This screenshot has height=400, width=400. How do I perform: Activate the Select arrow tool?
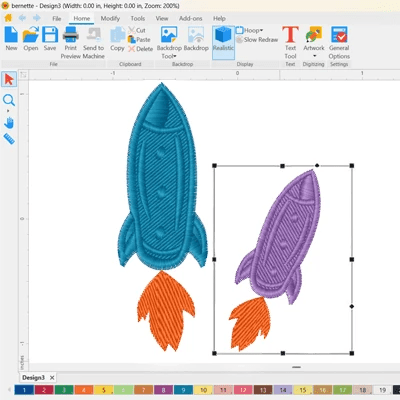[9, 79]
